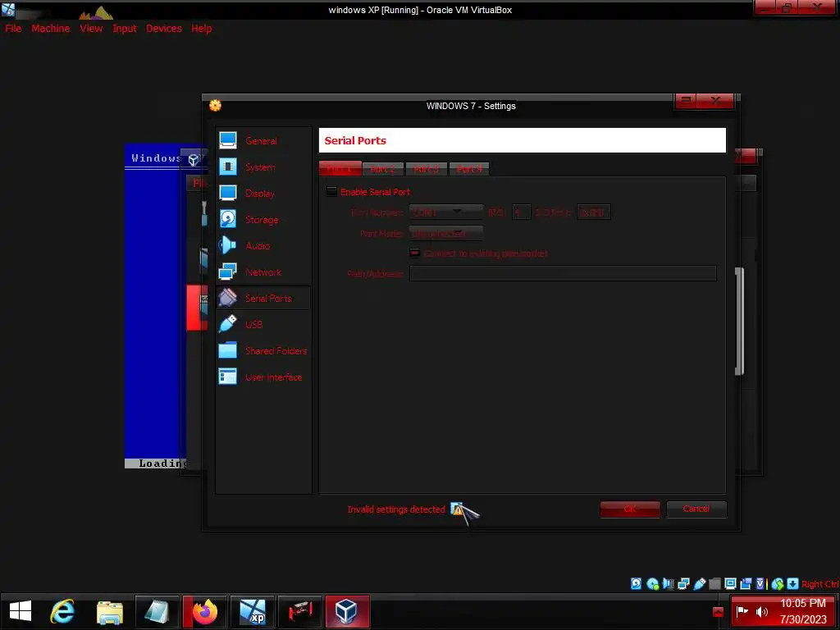This screenshot has height=630, width=840.
Task: Click the mouse integration status indicator
Action: click(778, 584)
